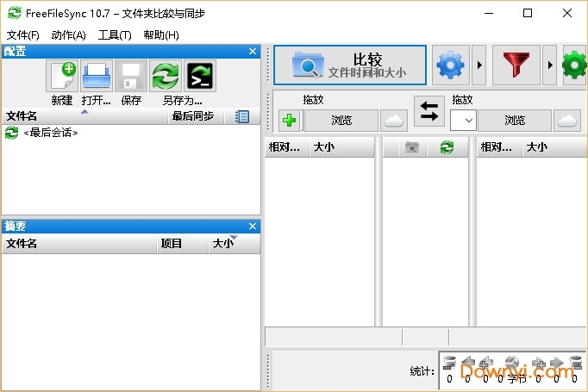This screenshot has height=392, width=588.
Task: Sort summary by 项目 column header
Action: click(x=183, y=244)
